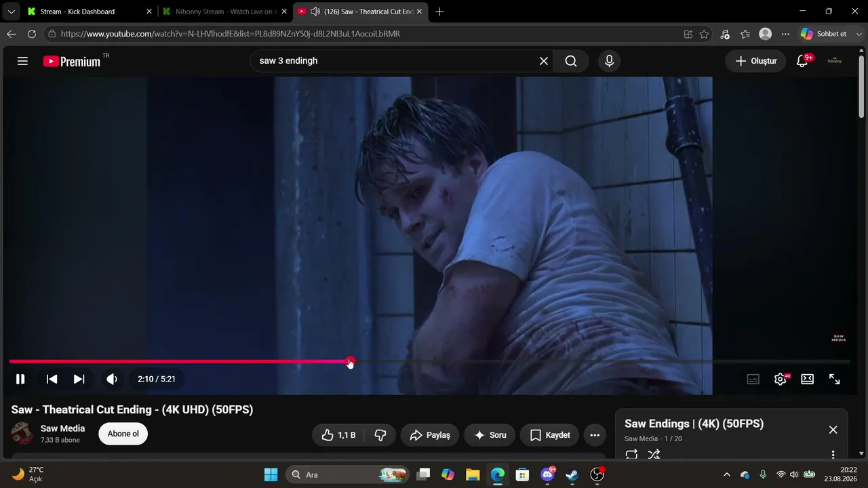Open the browser favorites list
This screenshot has width=868, height=488.
click(745, 34)
